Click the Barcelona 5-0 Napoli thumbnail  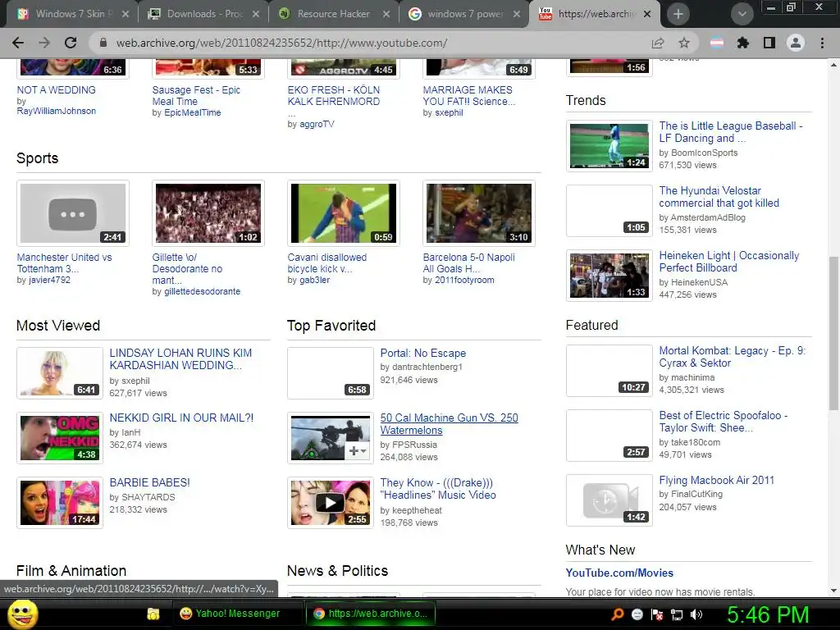click(479, 213)
